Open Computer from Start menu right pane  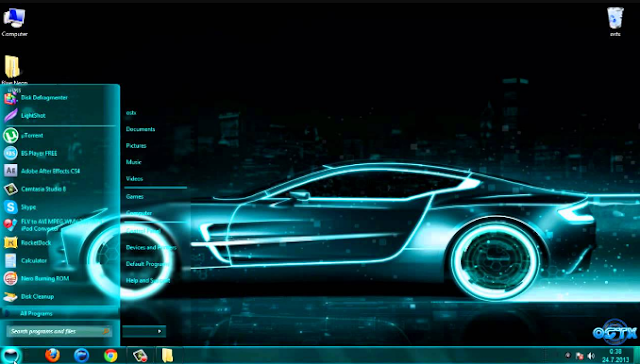click(x=139, y=213)
